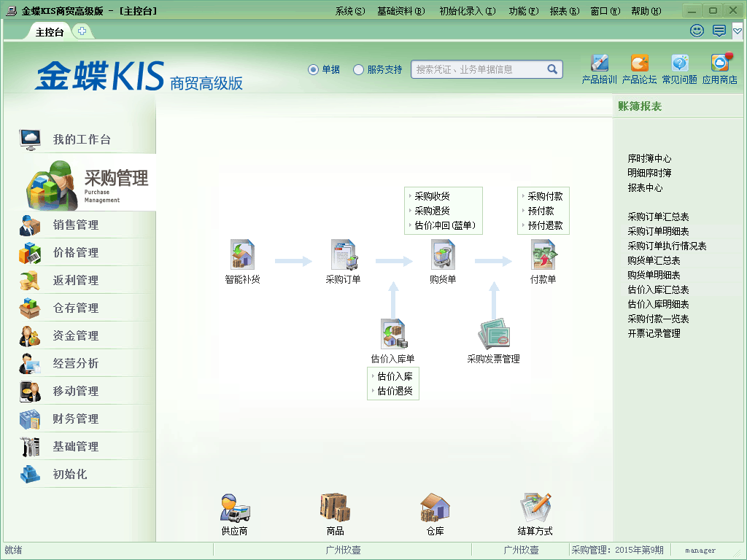Click the search magnifier icon
The image size is (747, 560).
(552, 69)
